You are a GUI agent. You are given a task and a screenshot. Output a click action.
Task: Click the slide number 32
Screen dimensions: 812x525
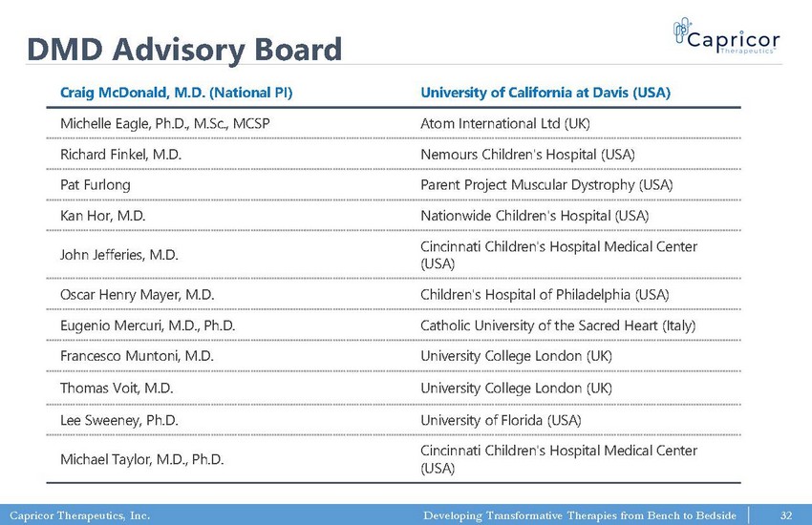[787, 515]
